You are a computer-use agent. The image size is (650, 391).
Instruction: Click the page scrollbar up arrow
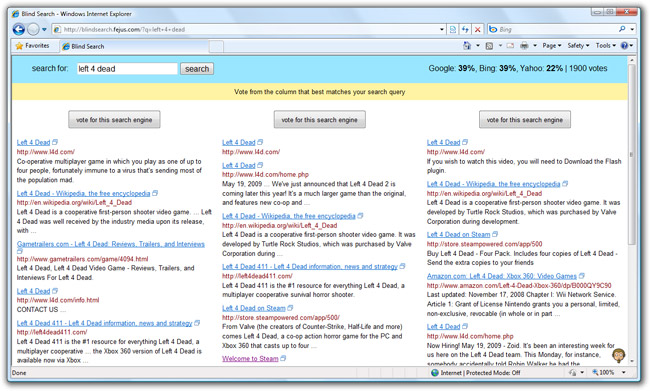click(632, 61)
